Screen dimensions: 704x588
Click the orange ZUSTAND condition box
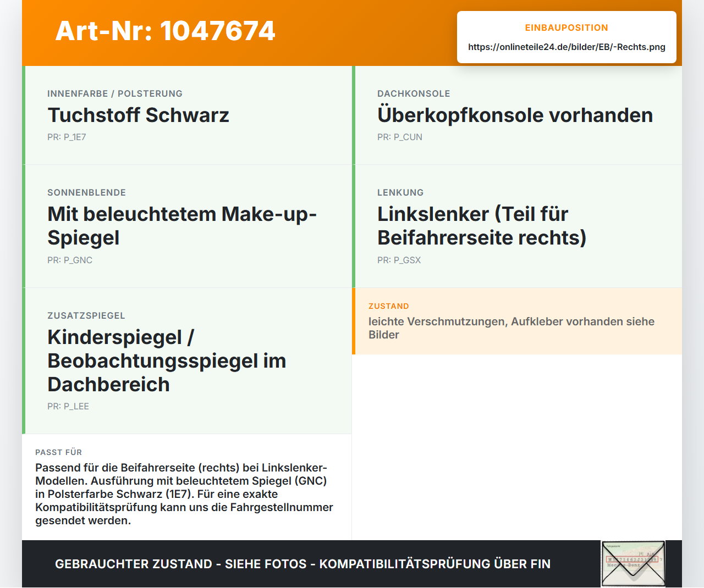(517, 321)
